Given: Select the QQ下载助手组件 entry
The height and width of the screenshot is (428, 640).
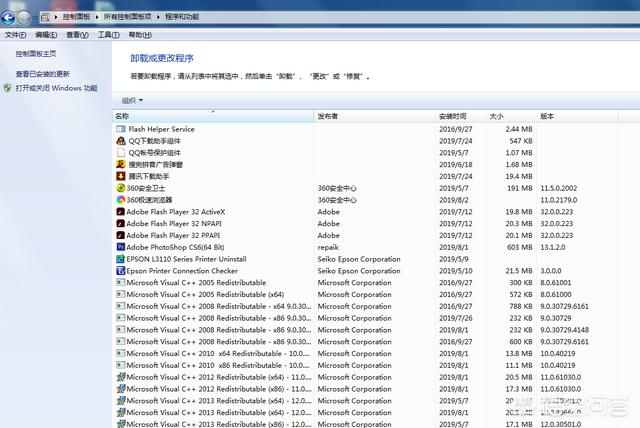Looking at the screenshot, I should click(x=154, y=141).
